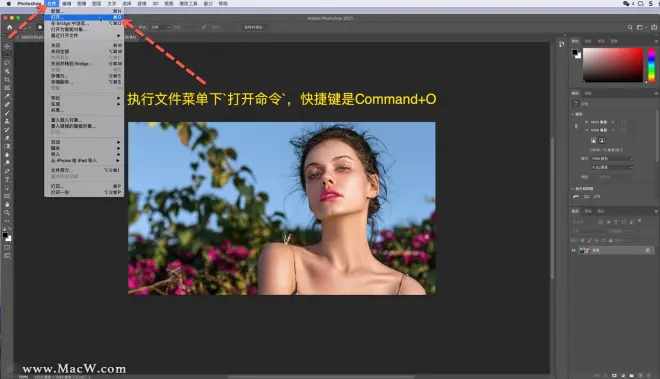
Task: Select the Eyedropper tool
Action: [x=7, y=96]
